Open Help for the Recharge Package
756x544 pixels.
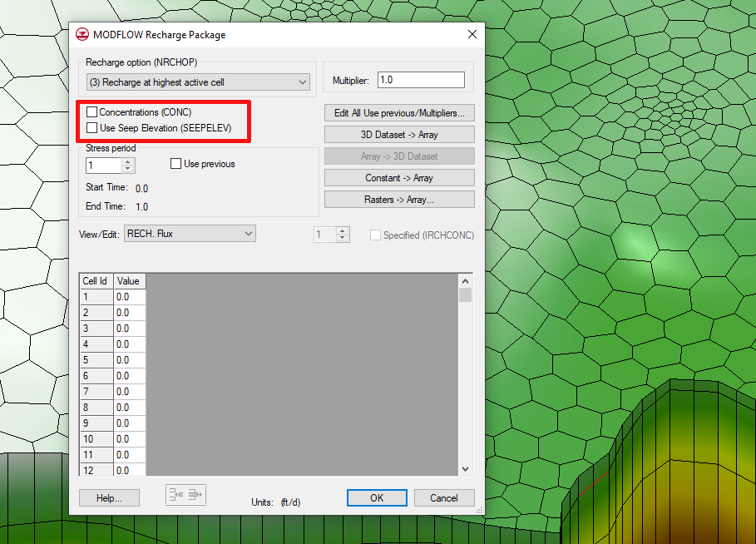click(x=109, y=497)
